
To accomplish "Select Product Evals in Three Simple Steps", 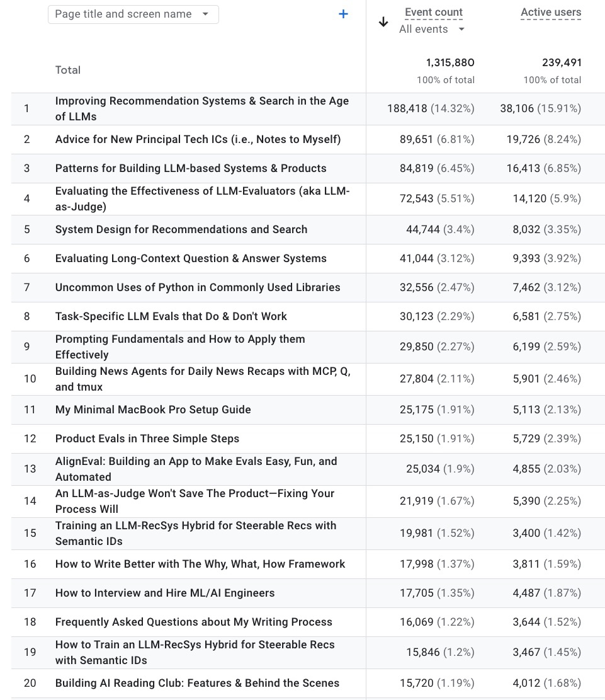I will 147,439.
